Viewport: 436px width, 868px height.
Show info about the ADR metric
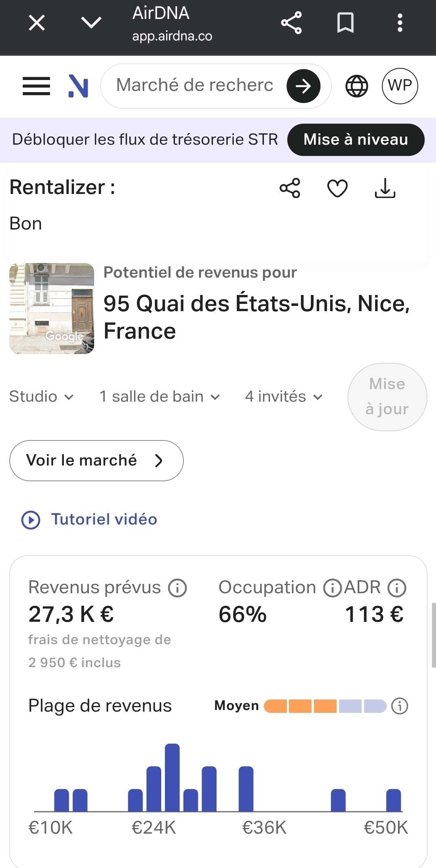point(397,588)
